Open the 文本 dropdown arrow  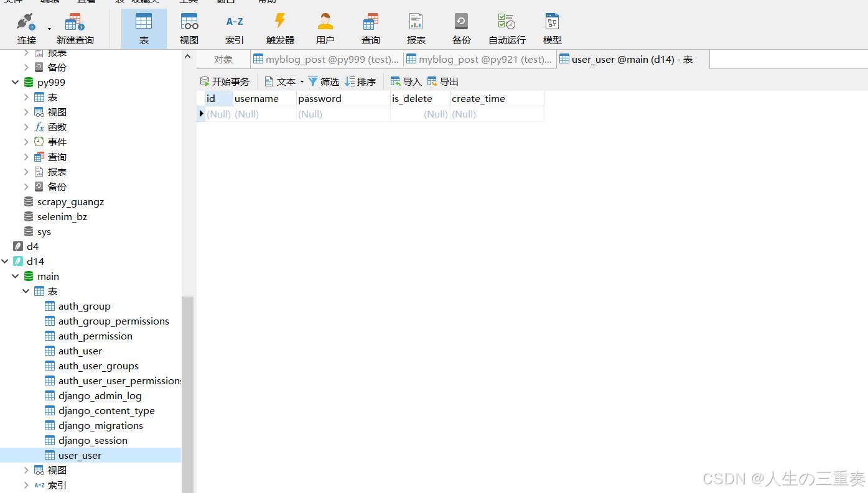302,82
